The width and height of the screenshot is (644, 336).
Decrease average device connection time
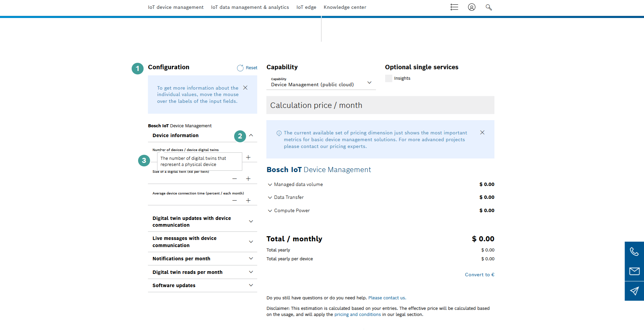pos(234,201)
